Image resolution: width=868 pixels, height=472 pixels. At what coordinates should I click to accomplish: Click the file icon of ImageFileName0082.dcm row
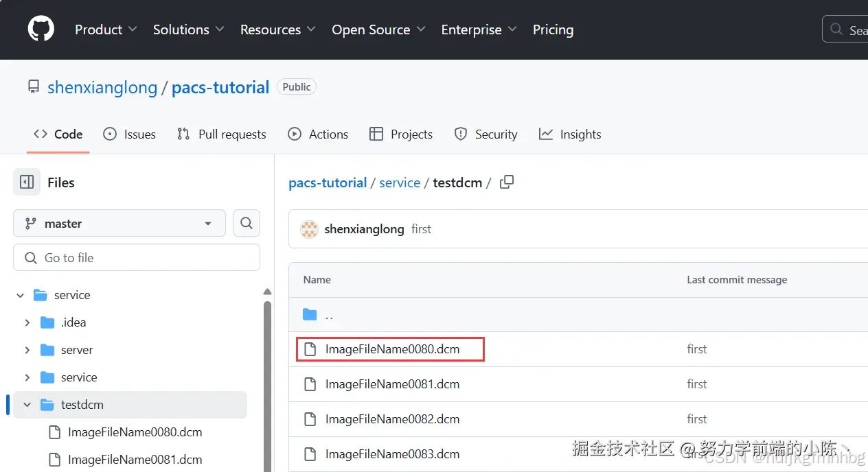pyautogui.click(x=310, y=419)
